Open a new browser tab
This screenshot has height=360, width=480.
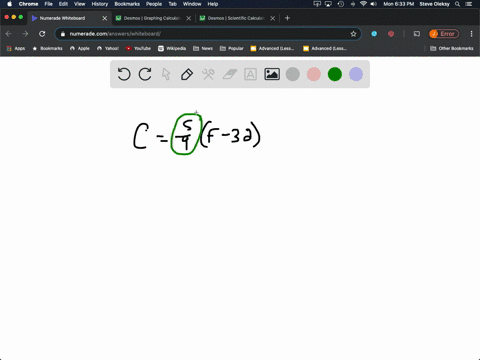pos(287,18)
